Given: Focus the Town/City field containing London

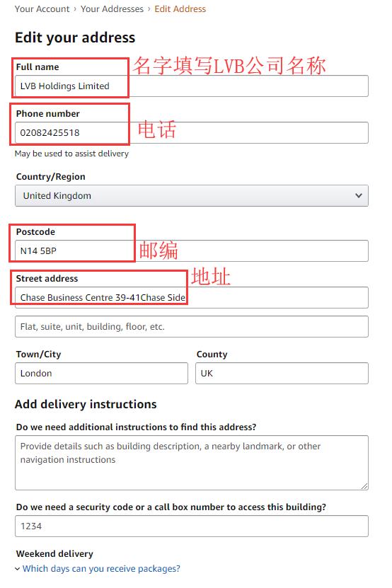Looking at the screenshot, I should click(101, 373).
